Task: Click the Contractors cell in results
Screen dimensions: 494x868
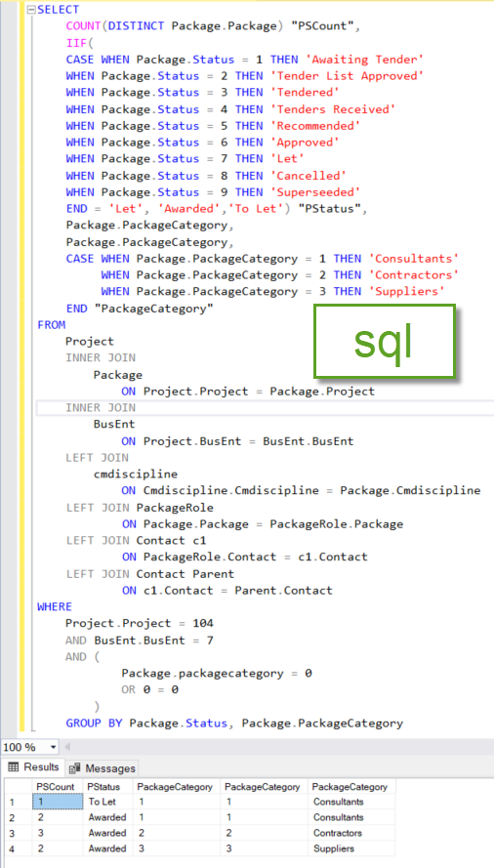Action: [x=351, y=833]
